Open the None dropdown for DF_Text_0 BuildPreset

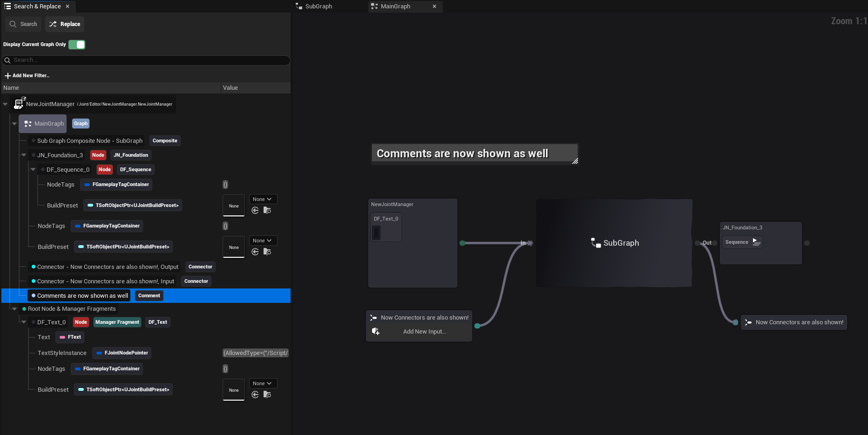pyautogui.click(x=263, y=383)
